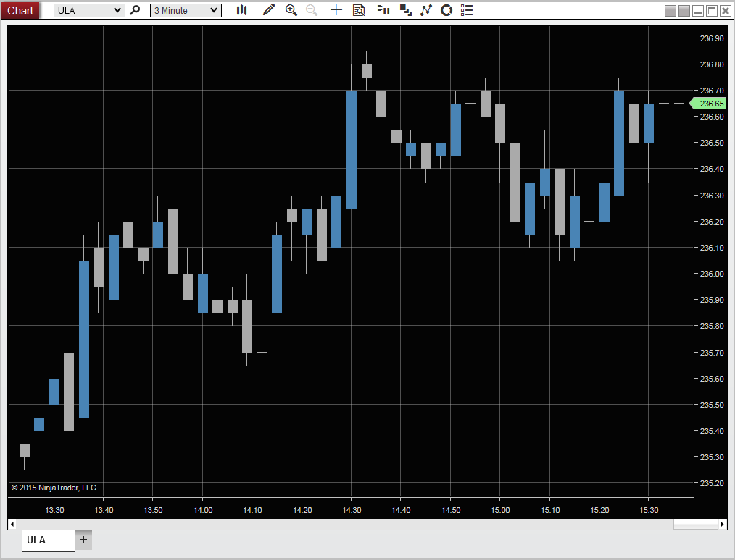Open the chart trader icon

click(x=383, y=10)
